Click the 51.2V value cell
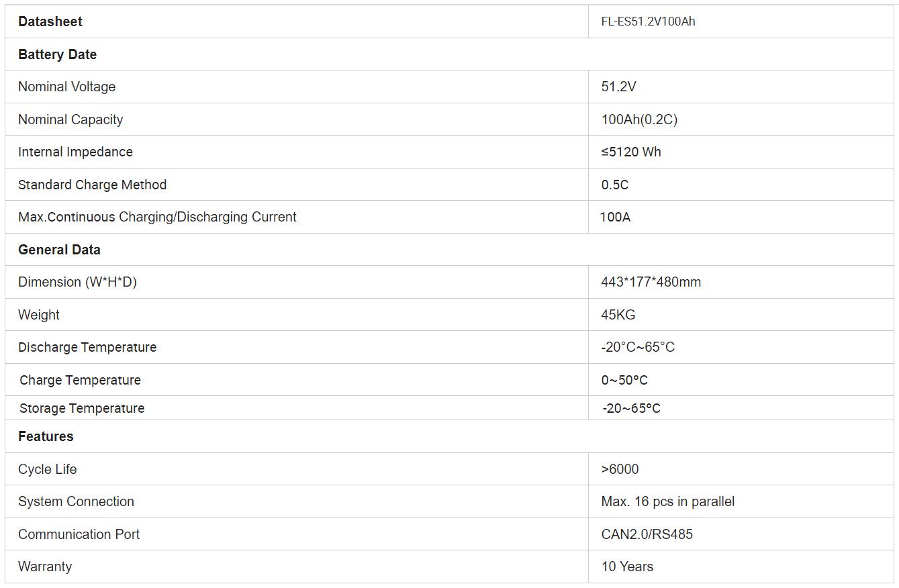 pos(741,87)
